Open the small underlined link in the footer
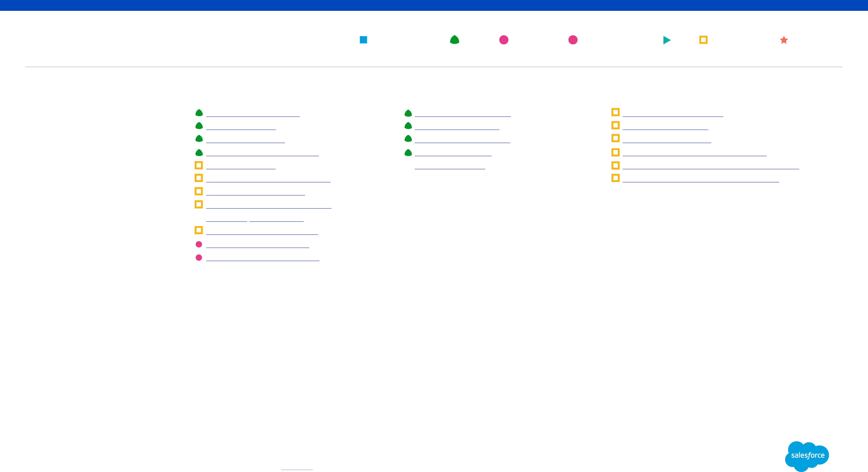 coord(297,467)
